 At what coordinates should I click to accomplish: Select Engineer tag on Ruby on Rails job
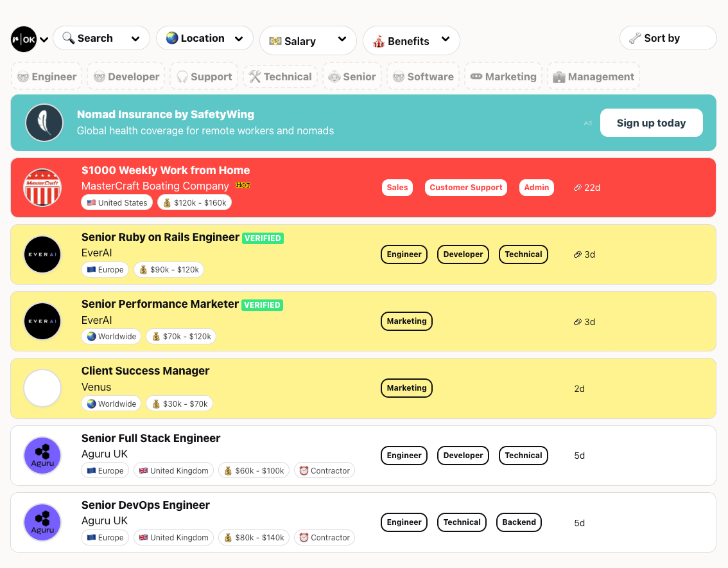(x=404, y=254)
